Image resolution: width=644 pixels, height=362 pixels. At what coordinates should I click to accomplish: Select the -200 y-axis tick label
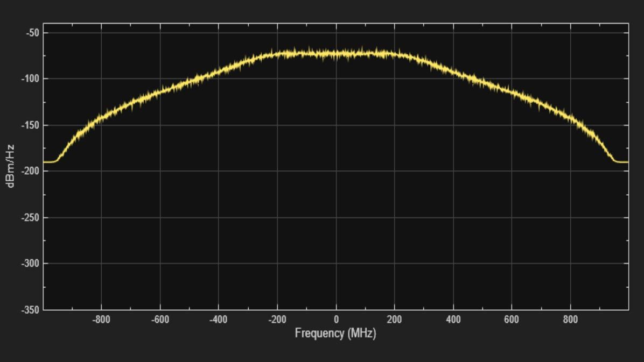point(30,171)
